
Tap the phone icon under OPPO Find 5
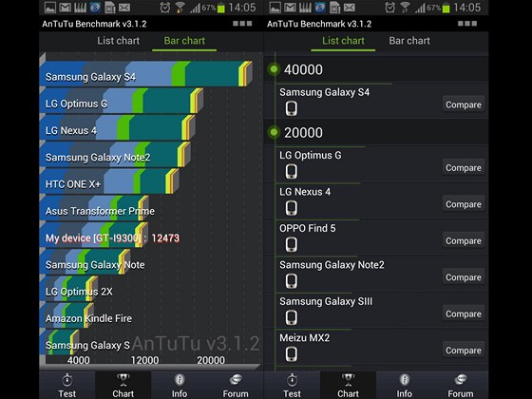tap(291, 244)
